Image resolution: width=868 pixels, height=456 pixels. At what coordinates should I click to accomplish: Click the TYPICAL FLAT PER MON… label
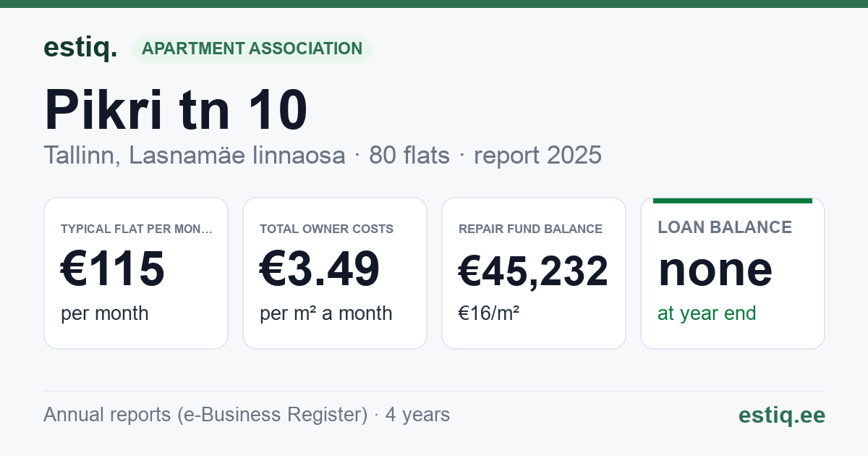click(x=137, y=229)
